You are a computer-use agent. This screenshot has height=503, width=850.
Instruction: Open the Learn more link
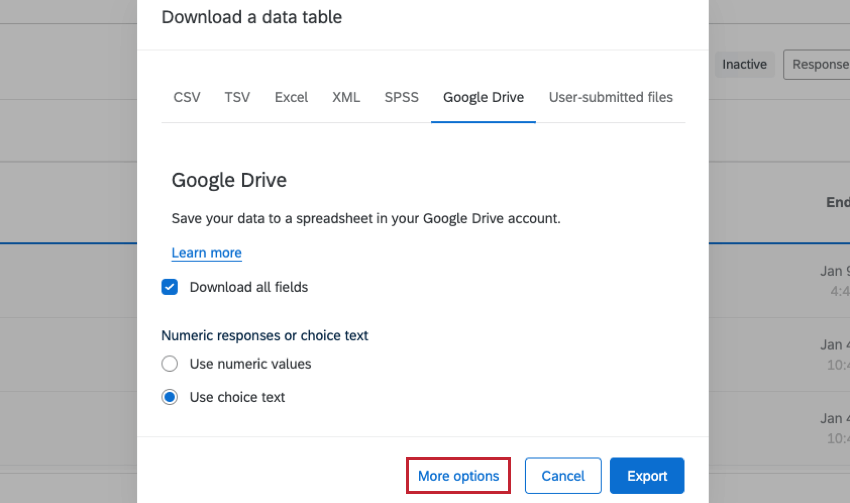(x=206, y=253)
